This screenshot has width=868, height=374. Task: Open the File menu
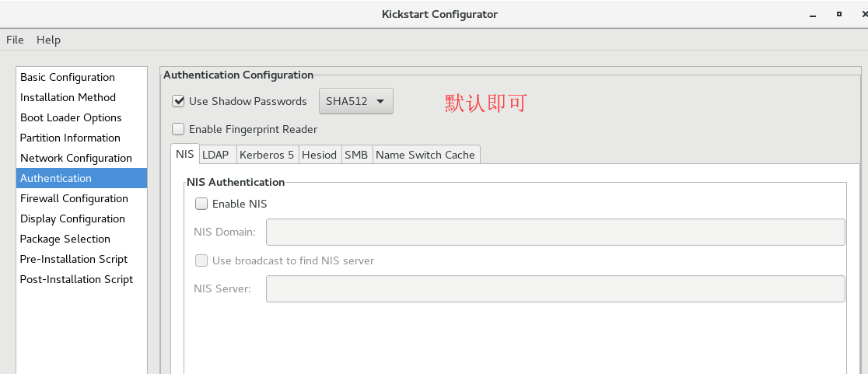coord(15,40)
